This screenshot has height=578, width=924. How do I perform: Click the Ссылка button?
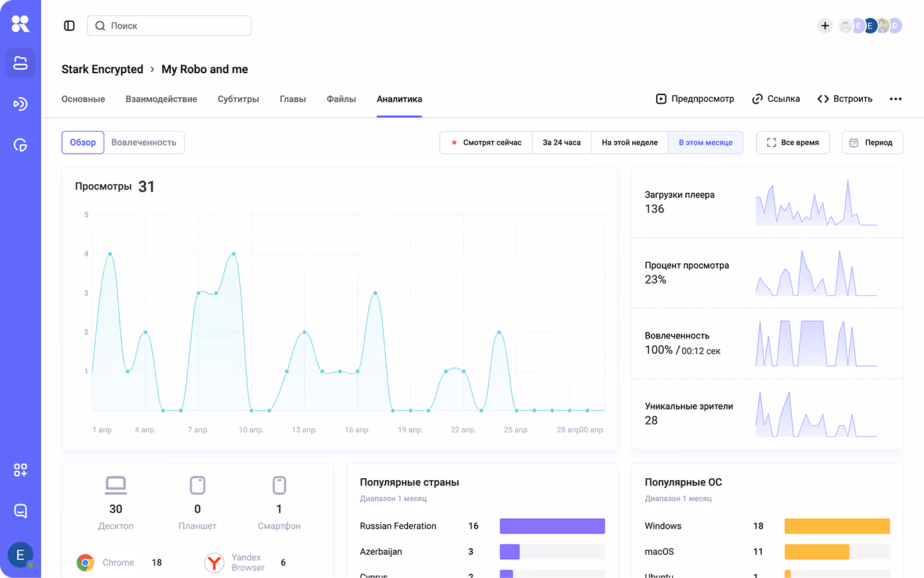point(776,99)
